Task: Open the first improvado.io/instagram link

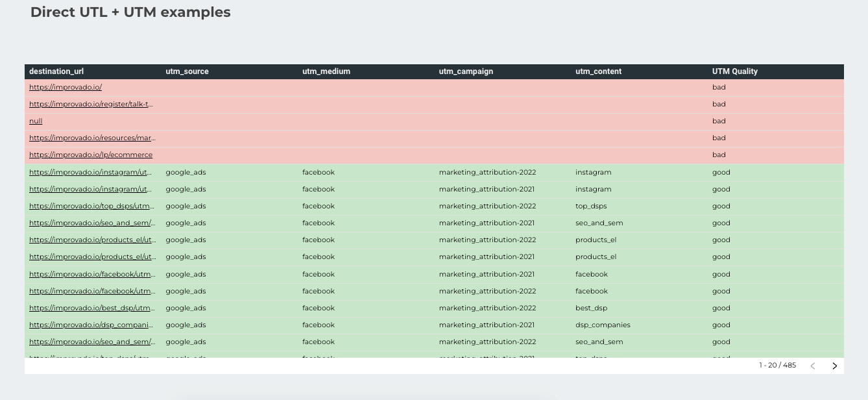Action: [91, 172]
